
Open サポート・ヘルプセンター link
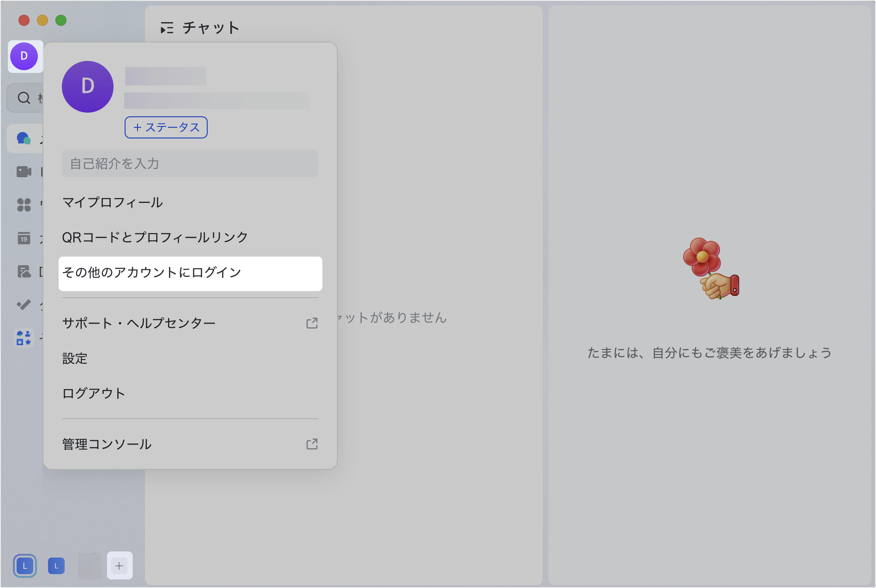139,323
